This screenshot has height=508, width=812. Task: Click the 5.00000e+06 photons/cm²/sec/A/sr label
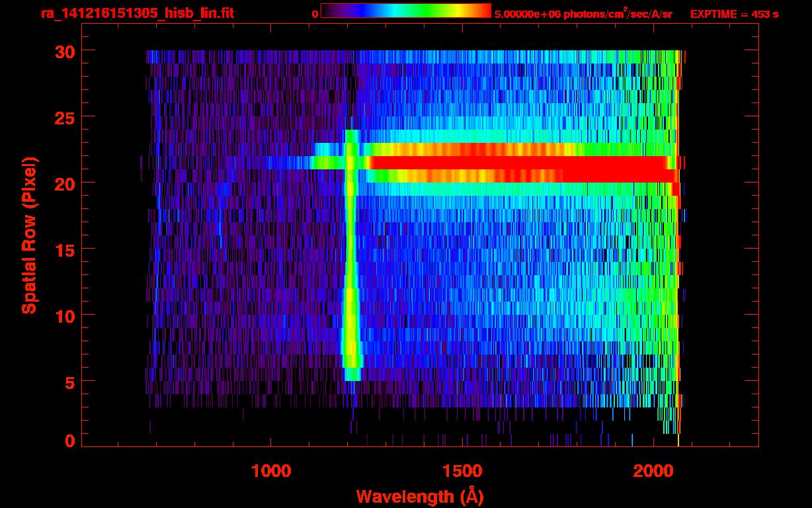coord(583,13)
